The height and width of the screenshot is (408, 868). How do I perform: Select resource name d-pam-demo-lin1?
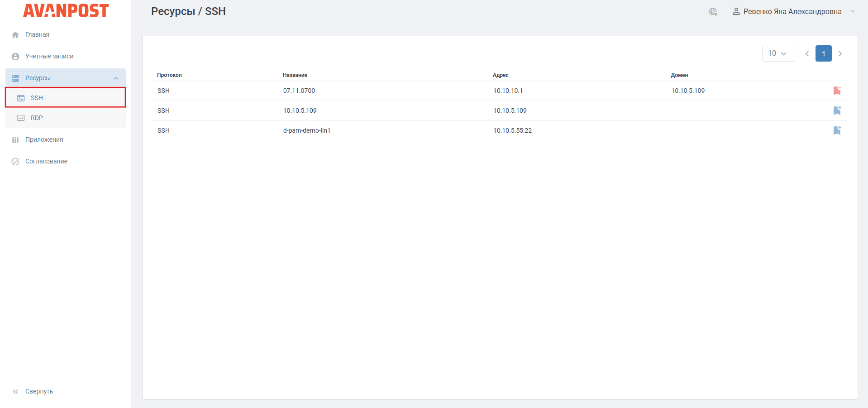click(x=307, y=130)
